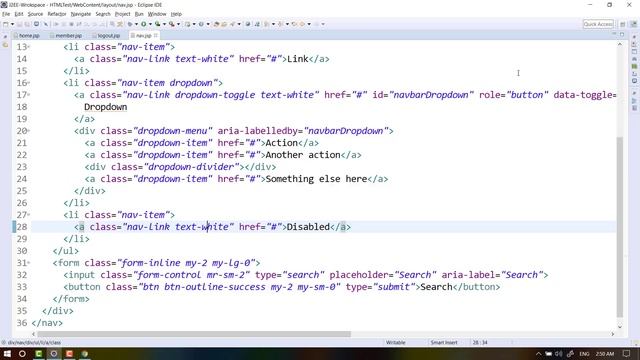Click the vertical editor scrollbar thumb
640x360 pixels.
[620, 227]
